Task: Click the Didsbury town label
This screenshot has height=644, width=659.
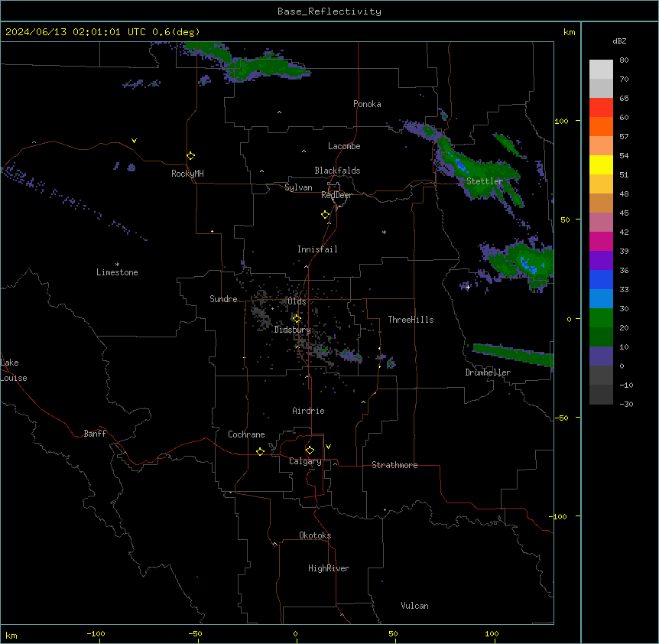Action: click(x=293, y=330)
